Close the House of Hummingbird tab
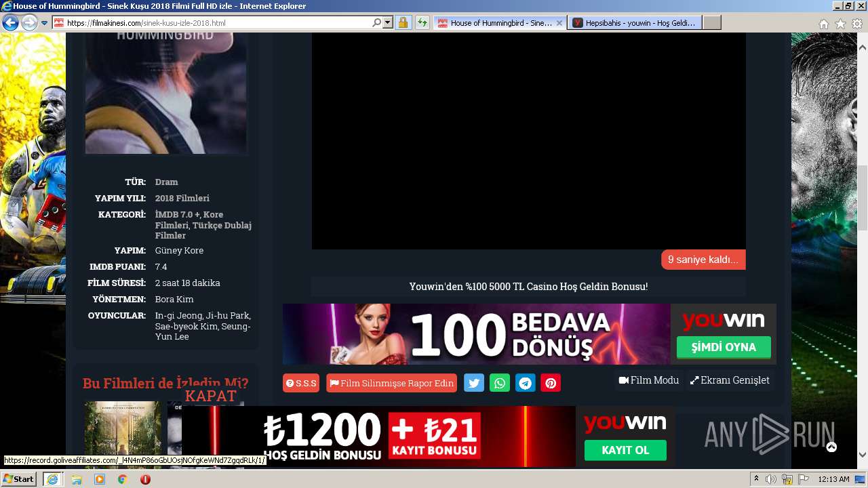The height and width of the screenshot is (488, 868). pos(559,22)
